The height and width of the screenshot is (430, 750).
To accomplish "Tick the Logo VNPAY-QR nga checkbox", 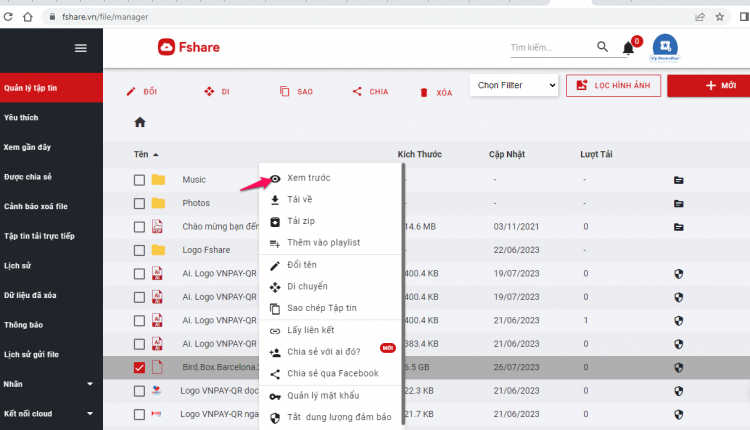I will [139, 414].
